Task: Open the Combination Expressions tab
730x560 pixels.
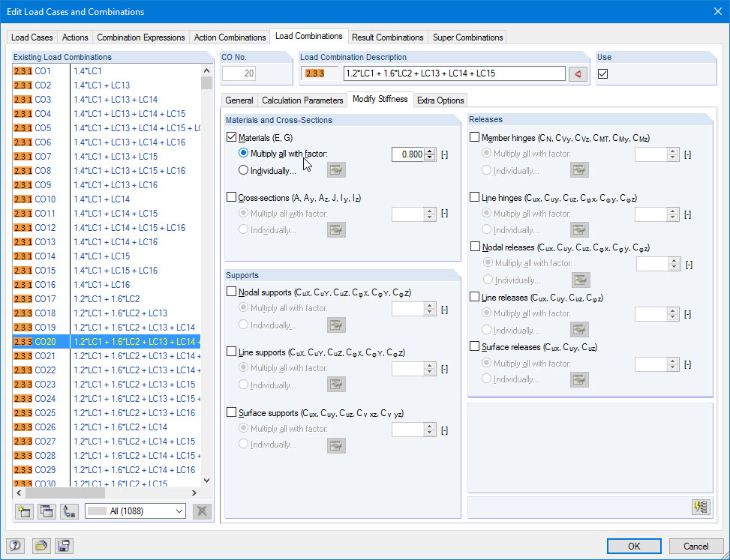Action: 141,37
